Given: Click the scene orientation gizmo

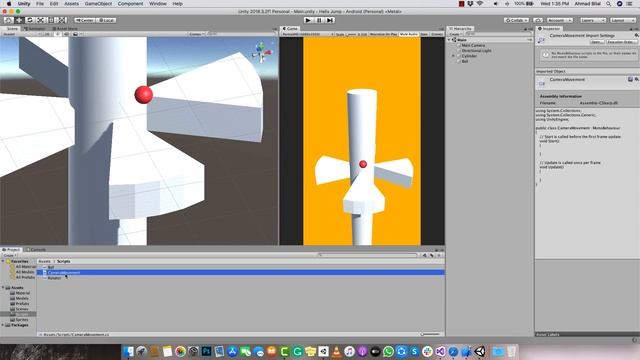Looking at the screenshot, I should coord(262,52).
